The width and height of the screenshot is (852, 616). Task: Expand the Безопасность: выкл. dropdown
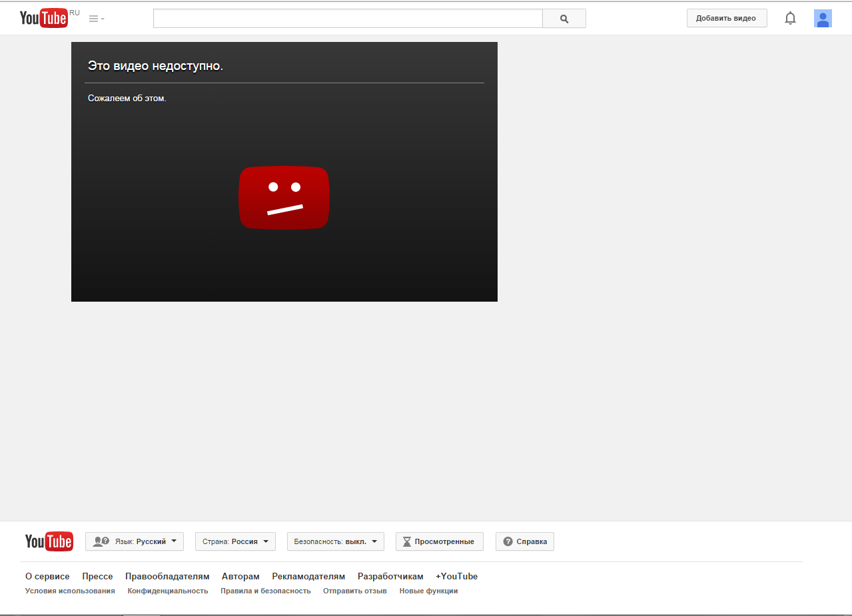pos(335,541)
